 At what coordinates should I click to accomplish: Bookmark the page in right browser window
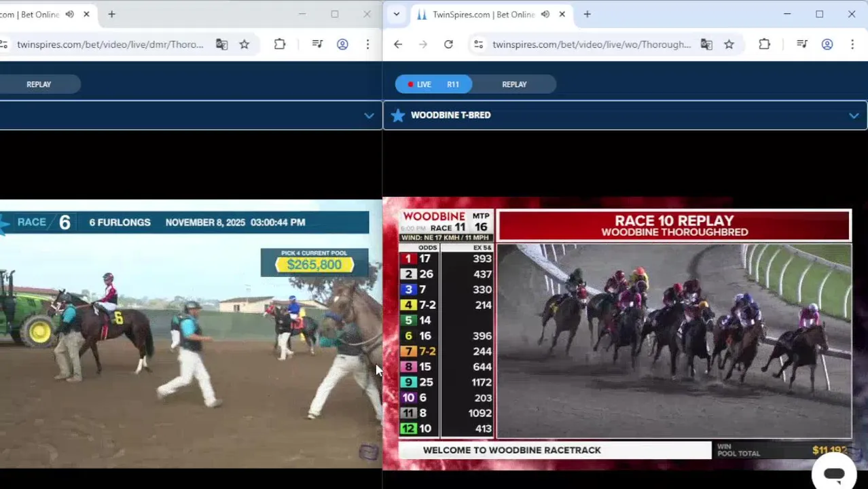729,44
